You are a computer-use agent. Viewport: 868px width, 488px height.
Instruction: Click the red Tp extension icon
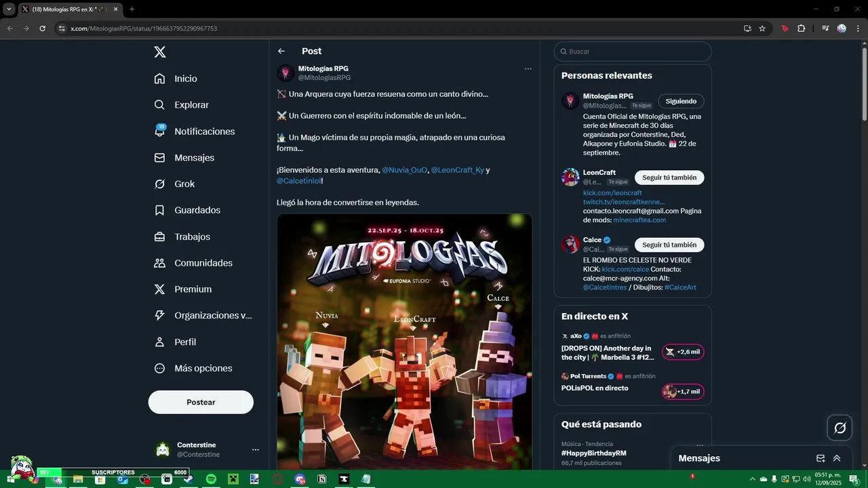[785, 28]
